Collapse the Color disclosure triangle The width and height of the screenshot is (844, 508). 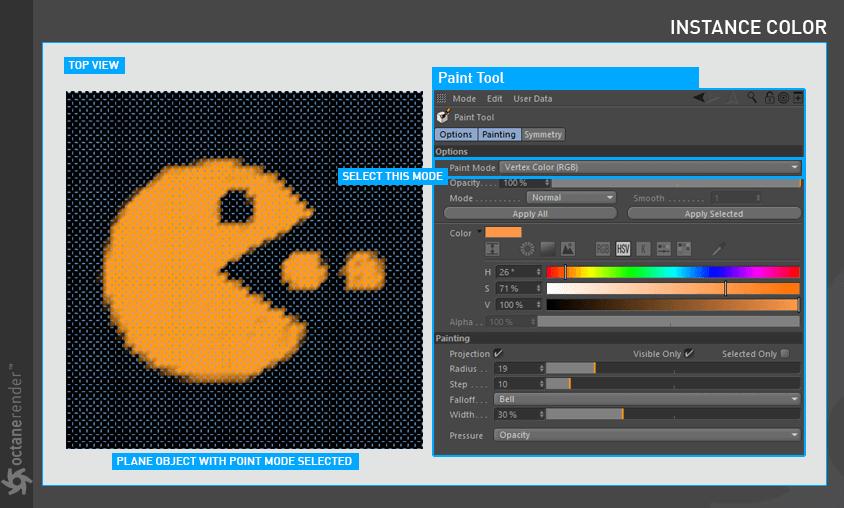coord(479,232)
